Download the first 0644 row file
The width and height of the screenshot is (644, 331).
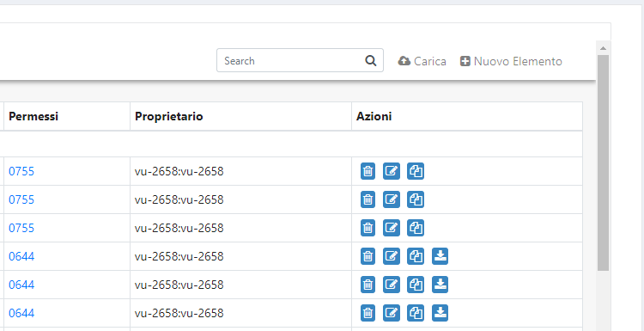[440, 256]
